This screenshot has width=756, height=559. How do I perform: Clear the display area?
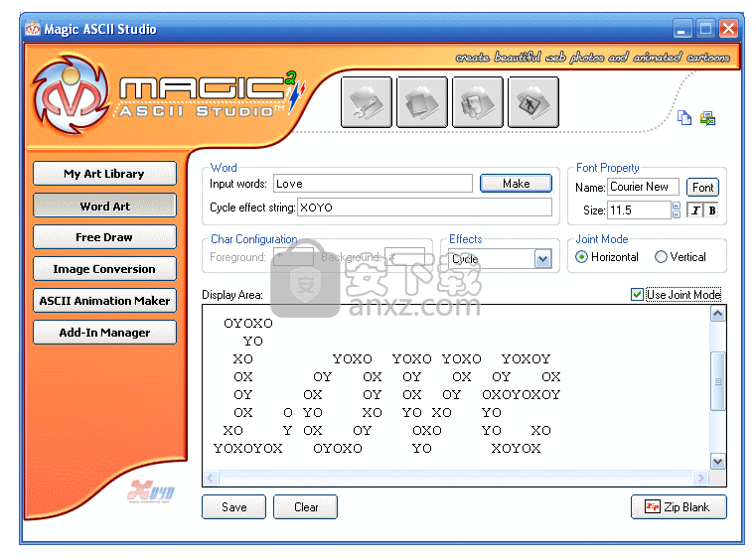(x=305, y=507)
